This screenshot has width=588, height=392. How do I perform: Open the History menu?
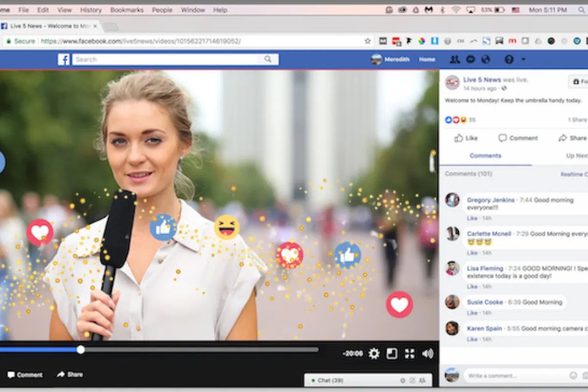[91, 10]
